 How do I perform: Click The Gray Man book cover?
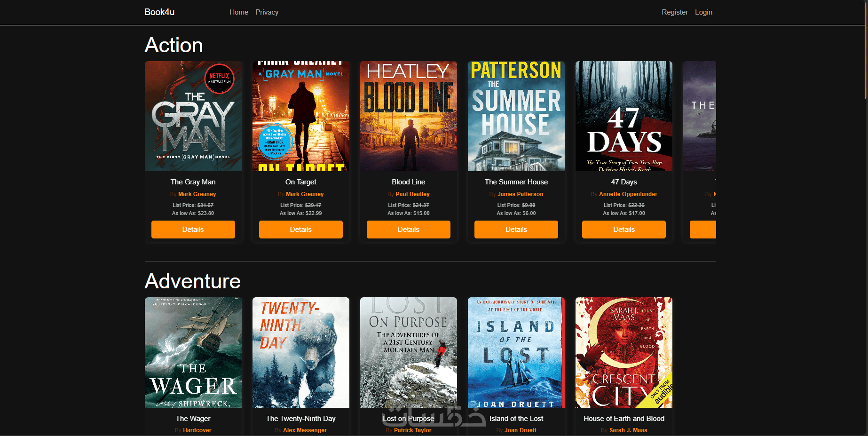193,116
